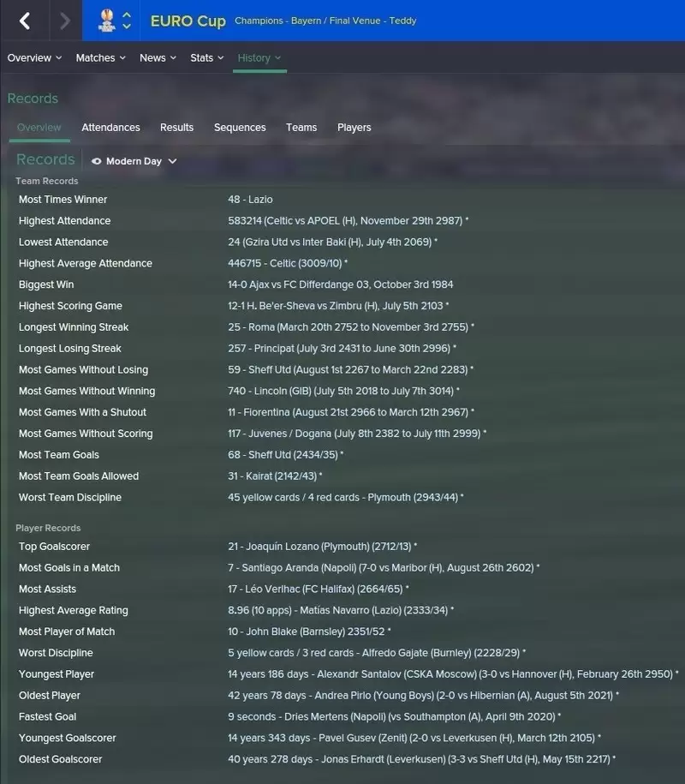Open the Modern Day records filter
685x784 pixels.
pos(134,161)
